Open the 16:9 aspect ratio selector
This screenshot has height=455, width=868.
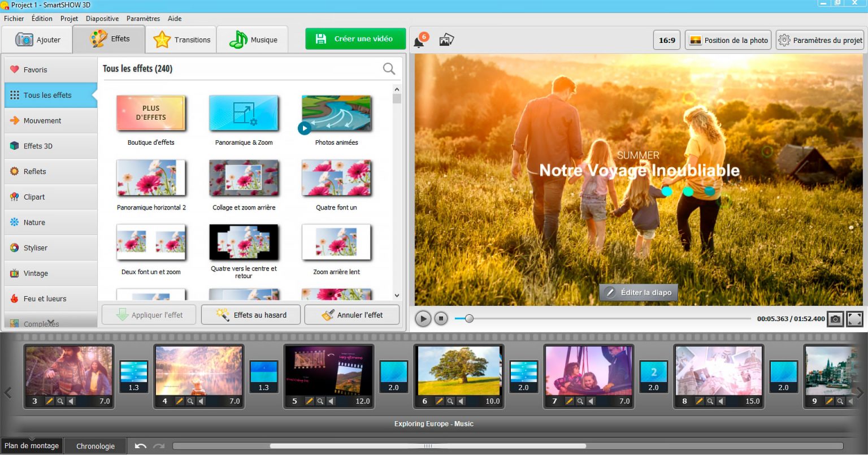tap(666, 40)
